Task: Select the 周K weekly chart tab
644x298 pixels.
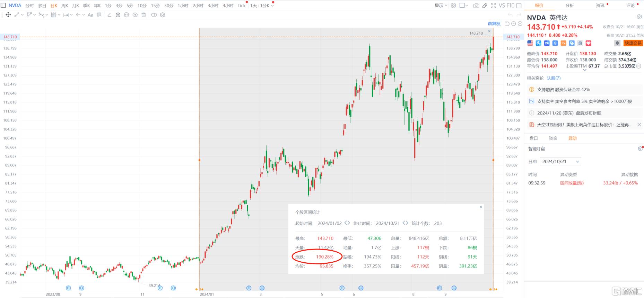Action: 65,6
